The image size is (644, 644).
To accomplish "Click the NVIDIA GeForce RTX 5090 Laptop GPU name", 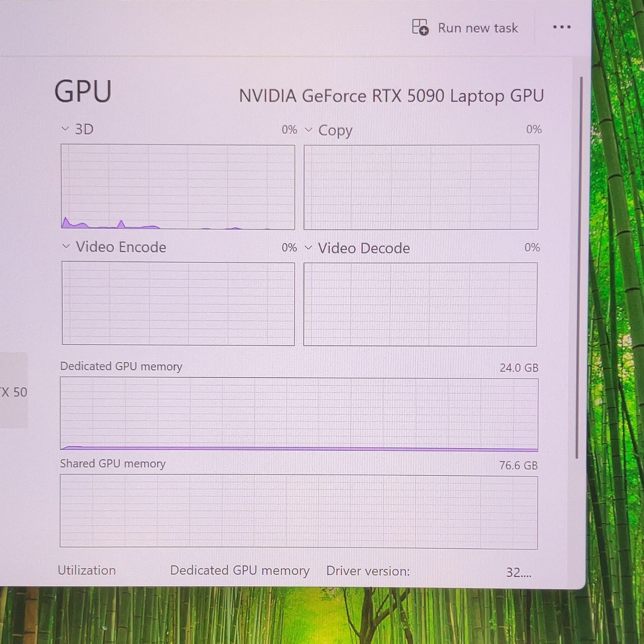I will tap(392, 96).
